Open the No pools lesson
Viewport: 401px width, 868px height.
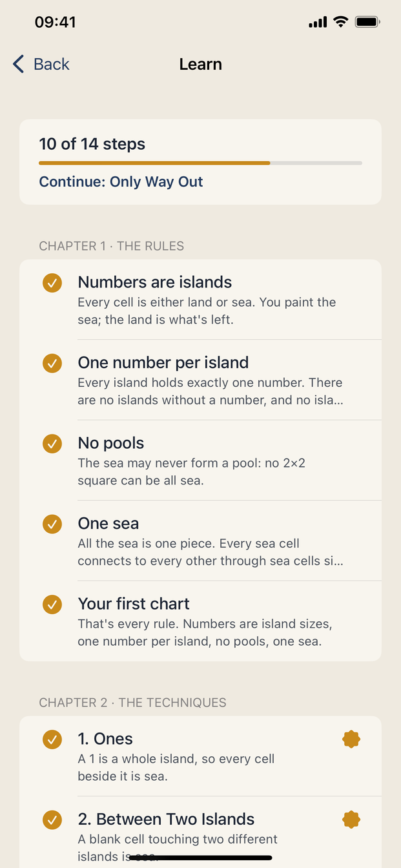pyautogui.click(x=200, y=460)
